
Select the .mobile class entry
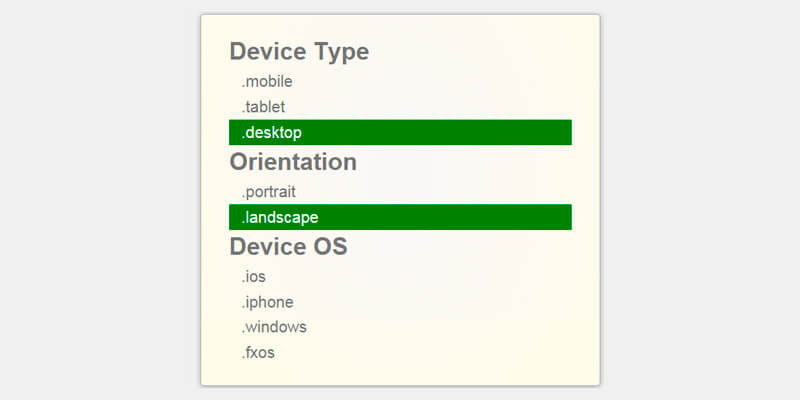coord(266,82)
